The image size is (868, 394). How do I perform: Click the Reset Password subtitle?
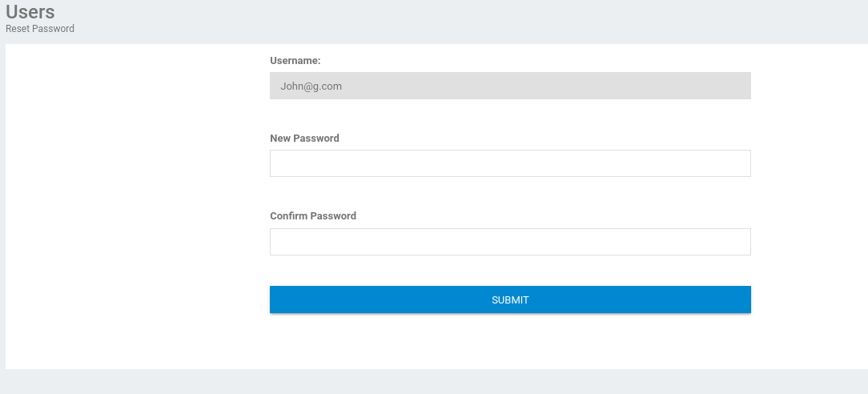point(40,29)
